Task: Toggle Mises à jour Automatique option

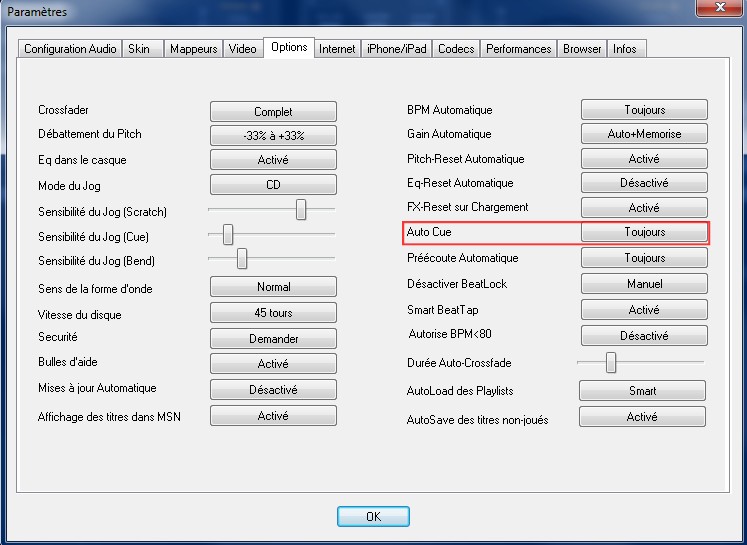Action: click(273, 390)
